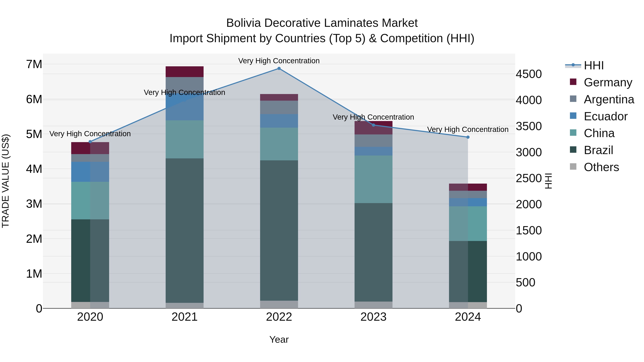
Task: Click the 2020 x-axis label
Action: (x=90, y=317)
